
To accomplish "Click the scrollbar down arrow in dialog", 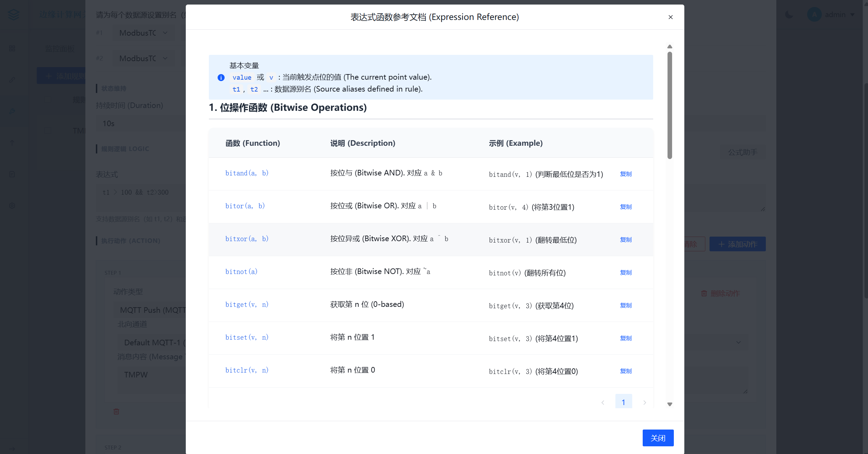I will point(670,404).
